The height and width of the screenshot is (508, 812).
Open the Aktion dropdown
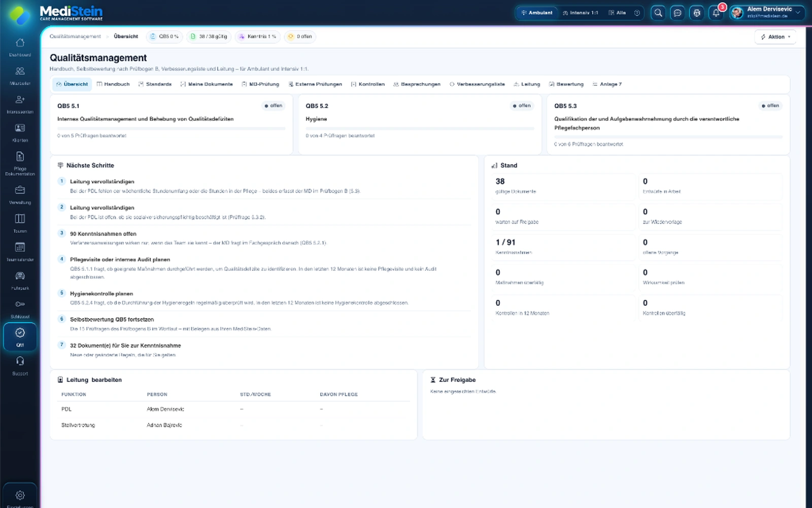pyautogui.click(x=775, y=37)
